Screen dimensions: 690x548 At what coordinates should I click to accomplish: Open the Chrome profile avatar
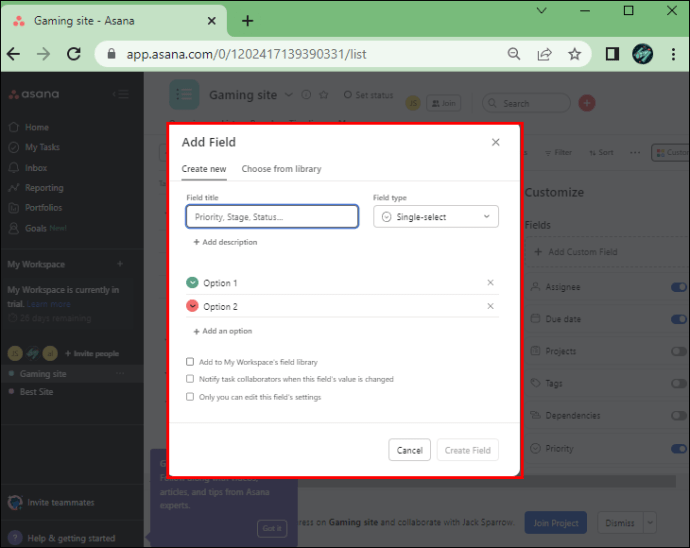[642, 54]
